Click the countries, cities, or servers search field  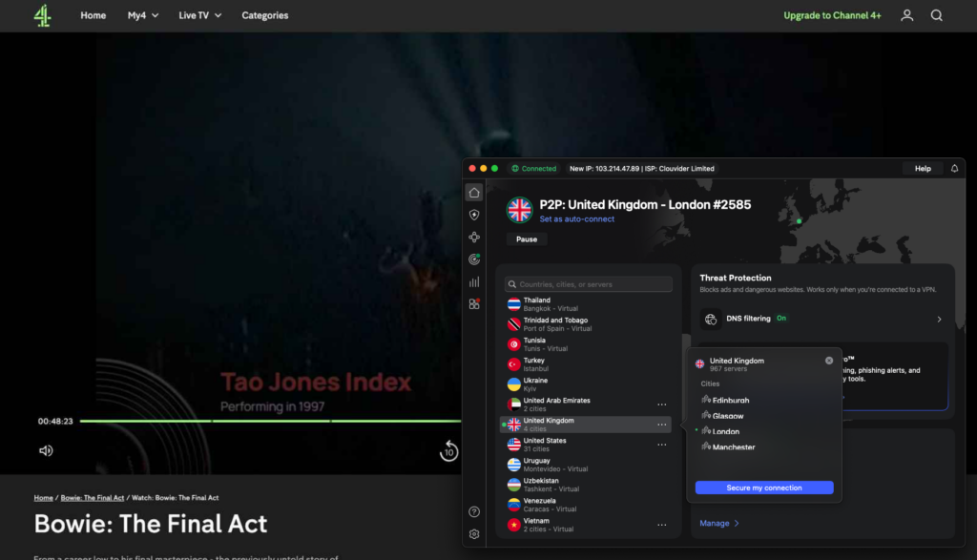(x=588, y=284)
